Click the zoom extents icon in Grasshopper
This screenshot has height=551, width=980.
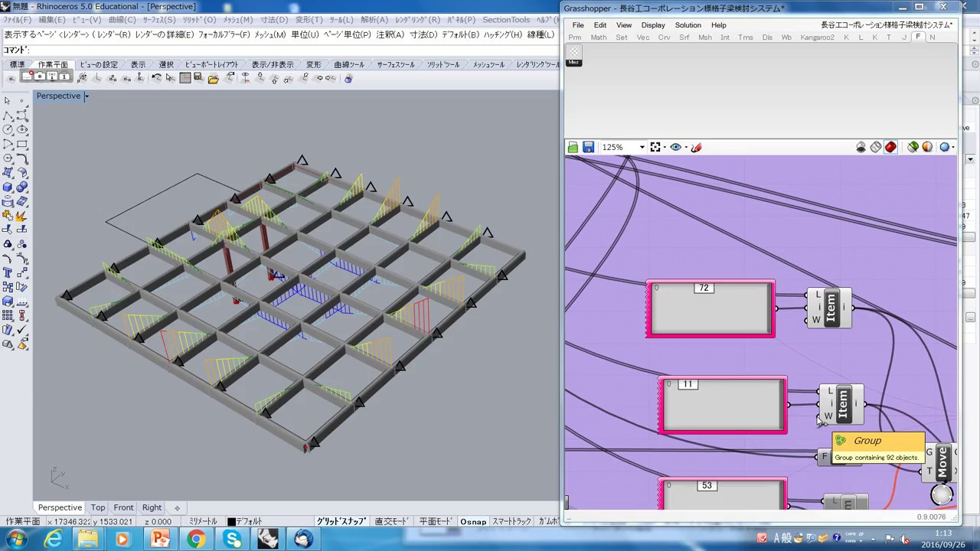tap(655, 147)
